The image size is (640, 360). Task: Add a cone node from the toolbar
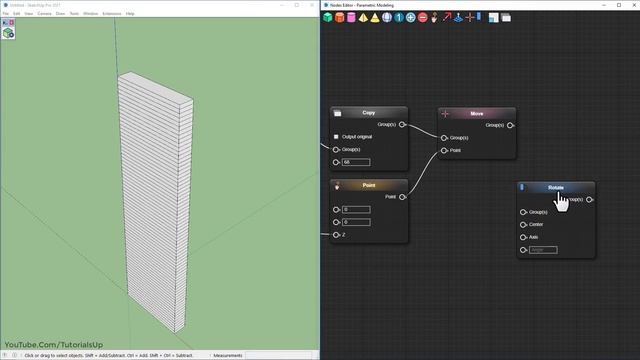[375, 18]
